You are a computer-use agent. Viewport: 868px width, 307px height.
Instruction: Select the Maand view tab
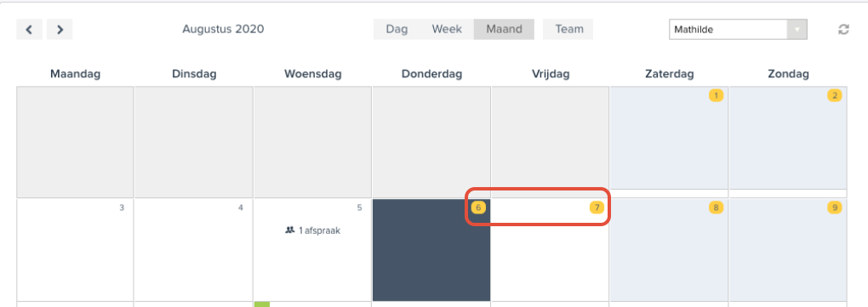coord(504,29)
